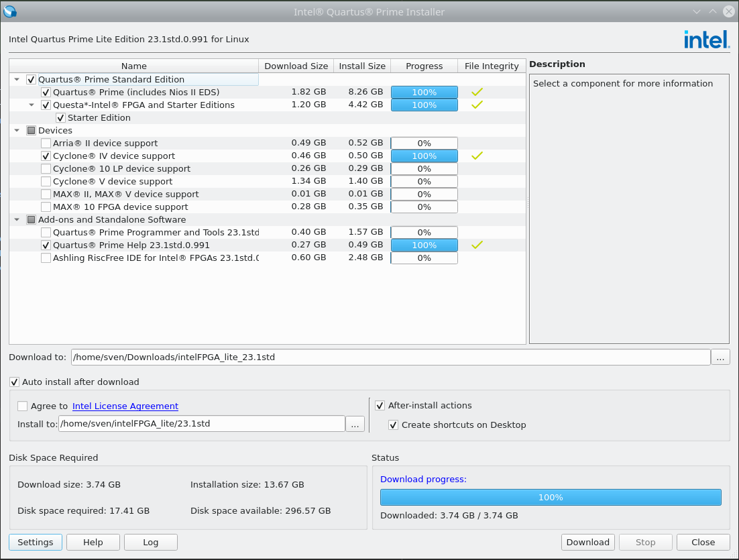Click the window minimize chevron in title bar
The width and height of the screenshot is (739, 560).
point(697,12)
